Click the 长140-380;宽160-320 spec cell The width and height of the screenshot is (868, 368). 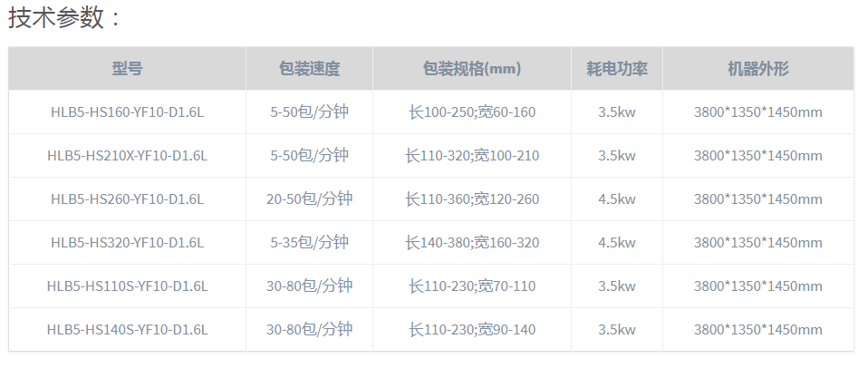(472, 242)
